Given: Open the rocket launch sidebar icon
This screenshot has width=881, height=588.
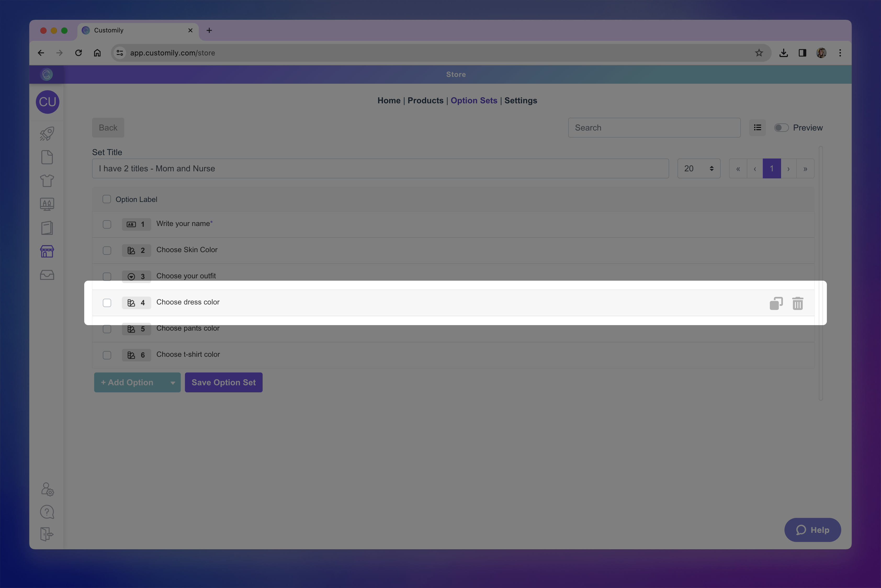Looking at the screenshot, I should pos(47,133).
